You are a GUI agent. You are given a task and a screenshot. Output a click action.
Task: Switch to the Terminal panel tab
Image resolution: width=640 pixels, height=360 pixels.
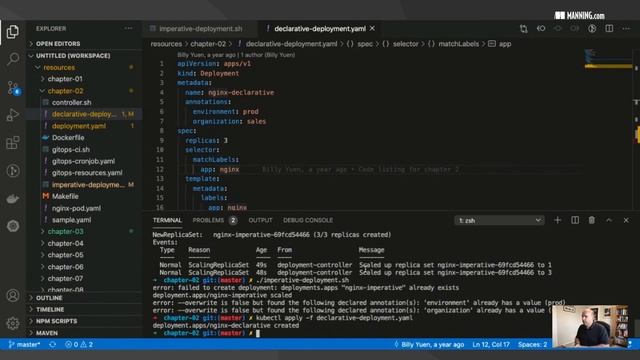coord(167,220)
